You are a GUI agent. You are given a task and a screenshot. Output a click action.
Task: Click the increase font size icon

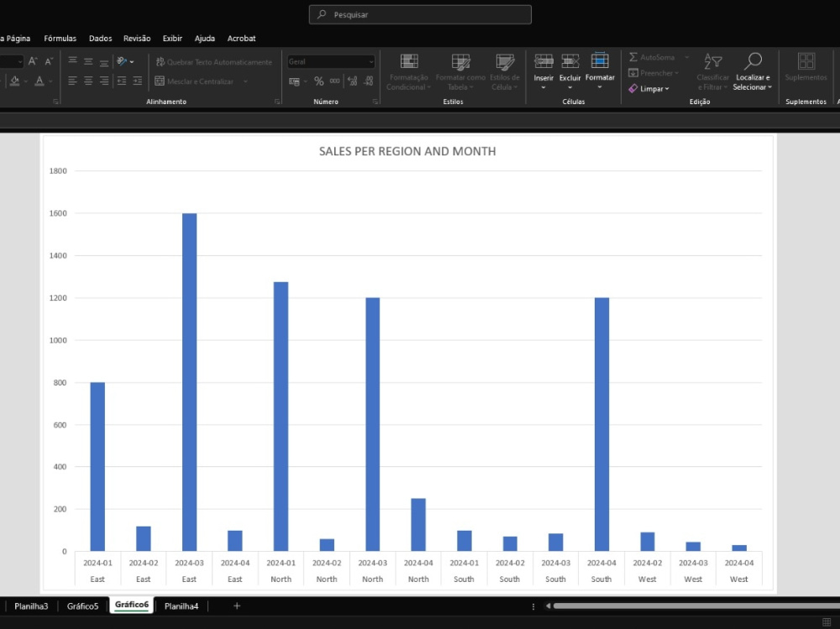[x=33, y=61]
